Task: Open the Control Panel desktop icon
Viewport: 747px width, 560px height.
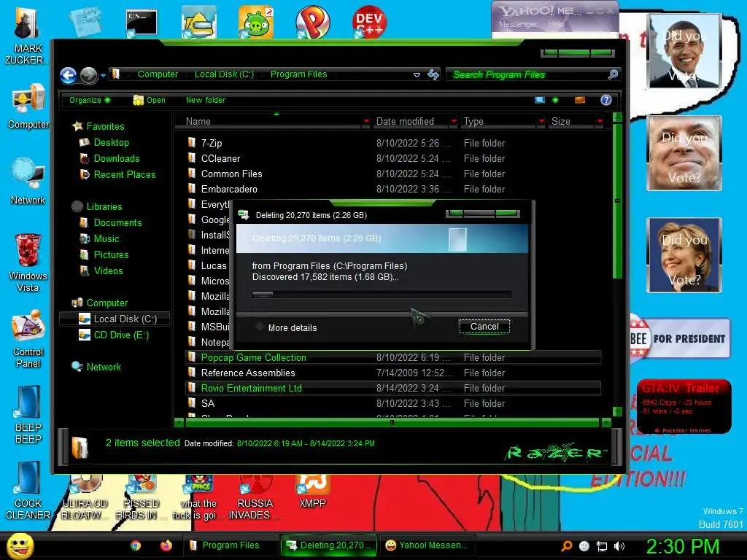Action: click(x=28, y=339)
